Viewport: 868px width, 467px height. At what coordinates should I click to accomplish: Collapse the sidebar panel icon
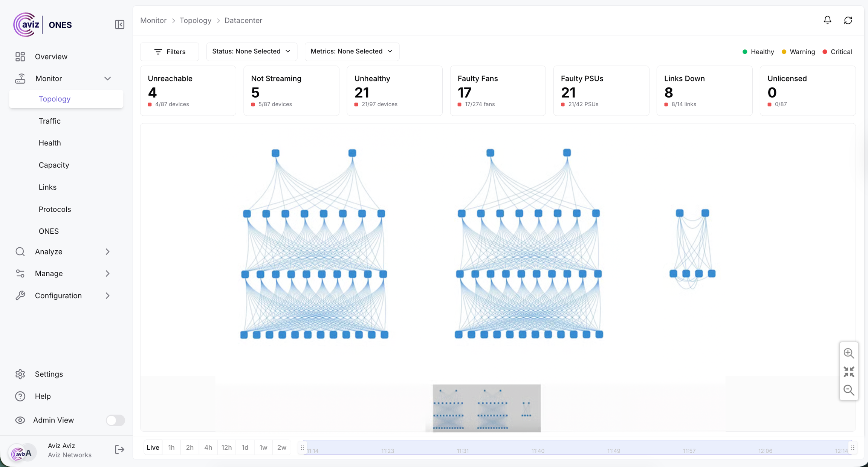coord(119,24)
